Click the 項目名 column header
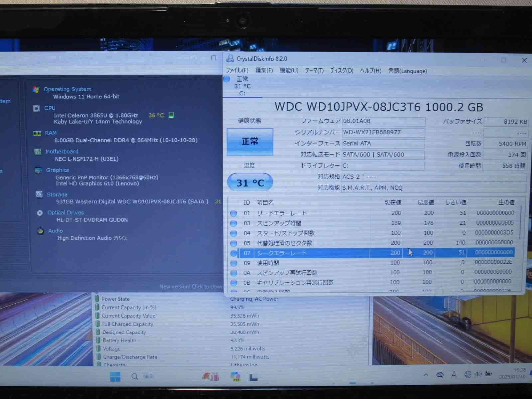Screen dimensions: 532x399 tap(265, 203)
